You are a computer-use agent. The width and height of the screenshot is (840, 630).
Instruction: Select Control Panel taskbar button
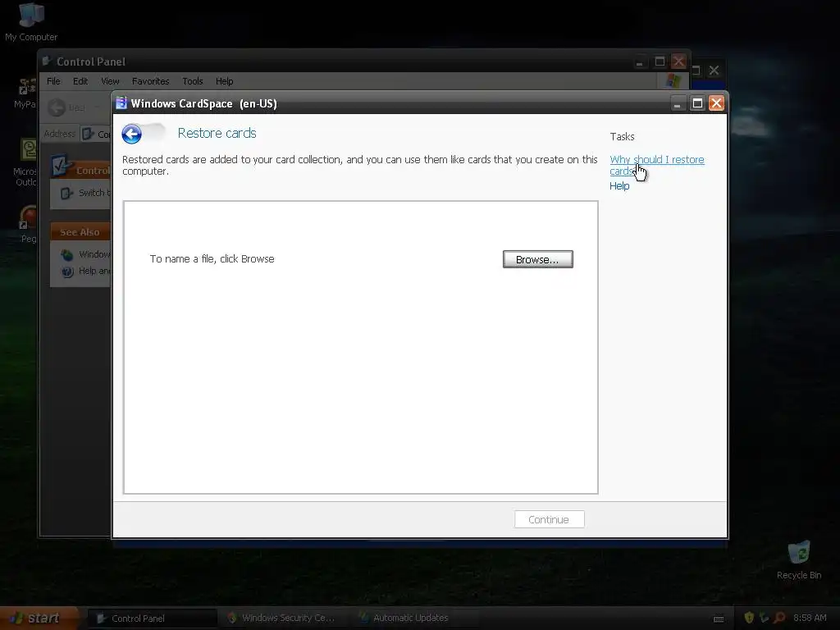point(152,619)
